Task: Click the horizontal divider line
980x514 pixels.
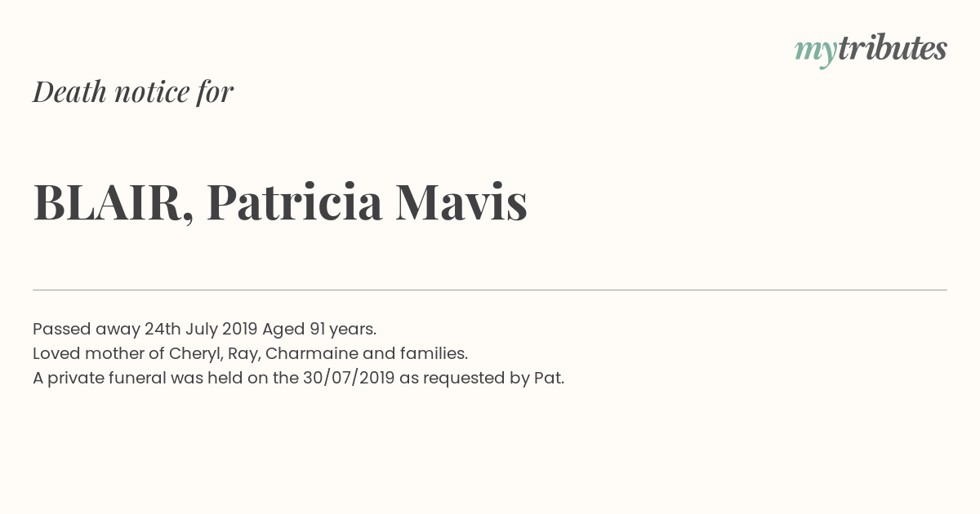Action: click(490, 290)
